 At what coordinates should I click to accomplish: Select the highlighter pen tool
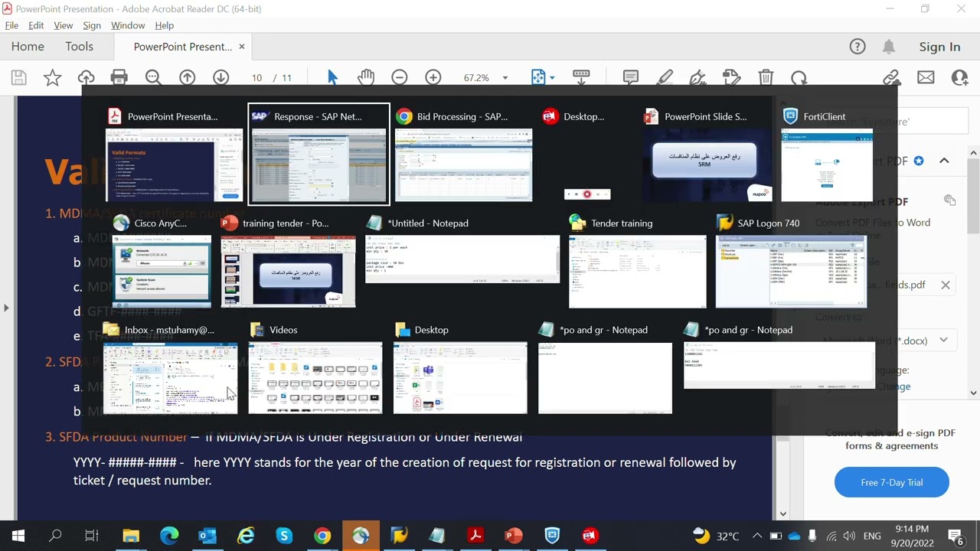point(665,77)
